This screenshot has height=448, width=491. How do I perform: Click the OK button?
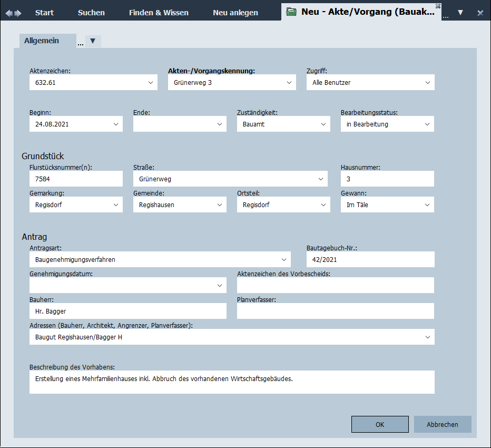coord(380,424)
